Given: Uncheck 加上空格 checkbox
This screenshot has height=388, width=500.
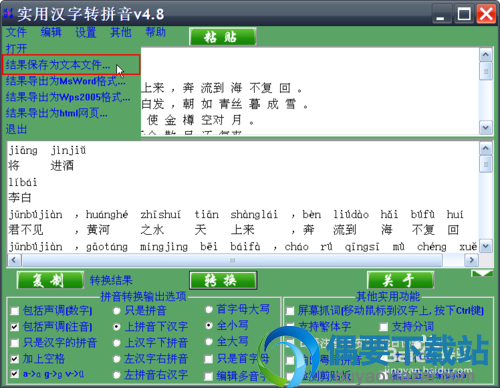Looking at the screenshot, I should click(14, 359).
